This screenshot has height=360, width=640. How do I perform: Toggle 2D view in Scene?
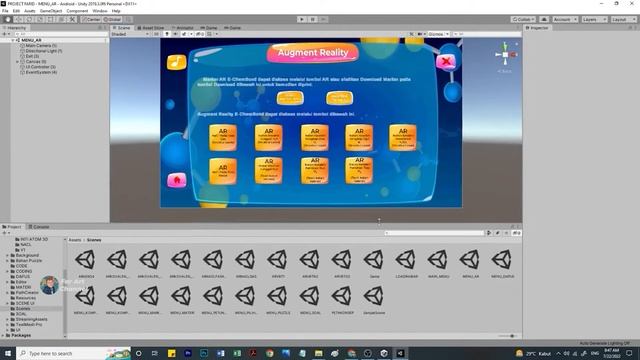tap(156, 34)
